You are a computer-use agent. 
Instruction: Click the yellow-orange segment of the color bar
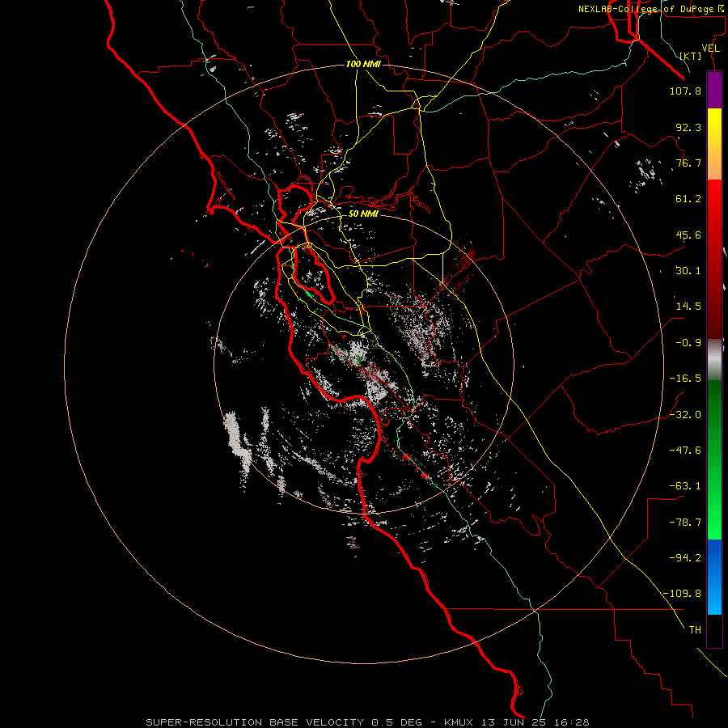click(x=714, y=144)
